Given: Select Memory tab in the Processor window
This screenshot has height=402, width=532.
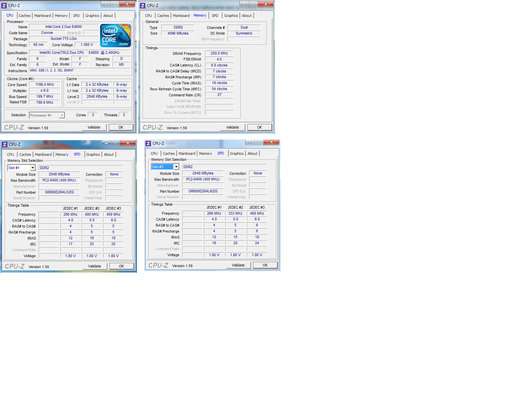Looking at the screenshot, I should pyautogui.click(x=61, y=16).
